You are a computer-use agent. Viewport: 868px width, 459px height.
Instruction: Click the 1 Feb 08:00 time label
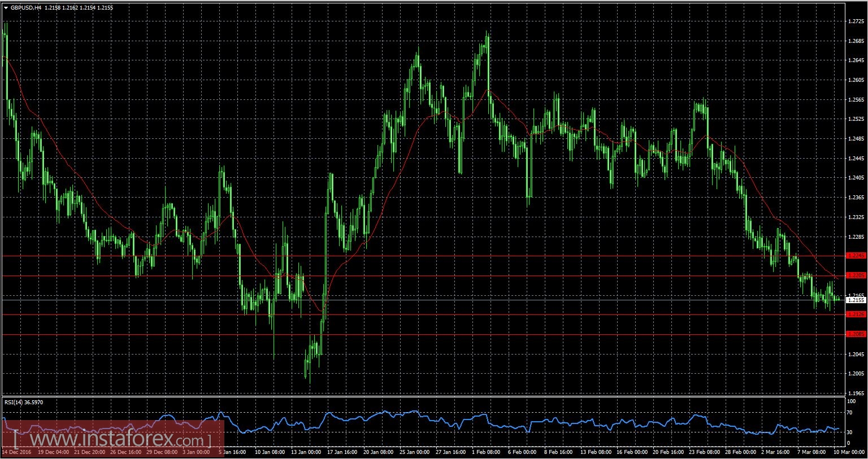[485, 452]
